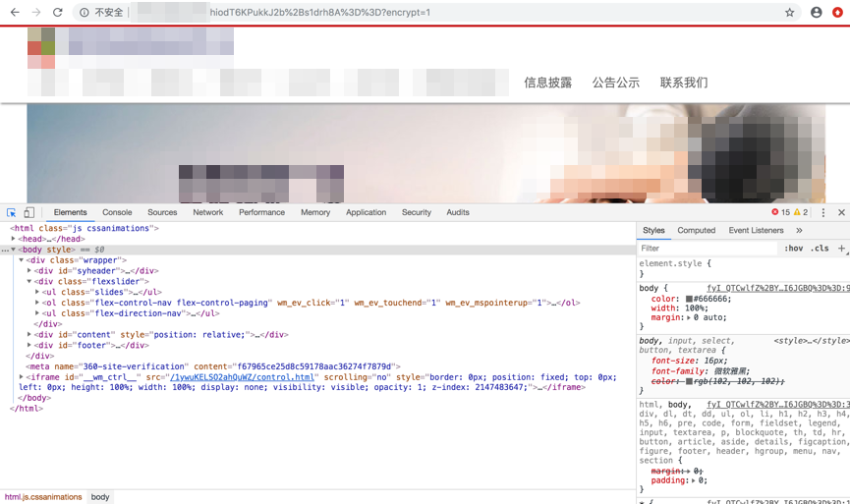Show more Styles sidebar tabs via chevron

pos(799,230)
